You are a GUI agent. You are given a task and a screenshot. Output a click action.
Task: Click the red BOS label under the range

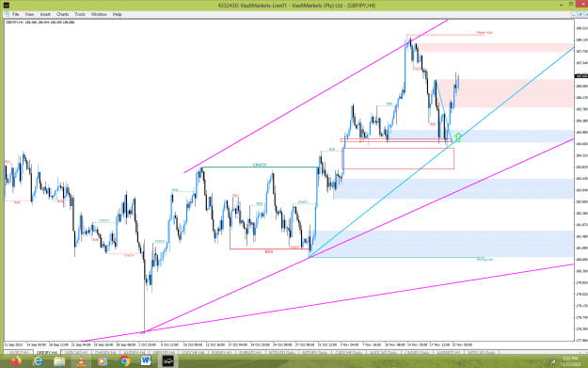[269, 251]
